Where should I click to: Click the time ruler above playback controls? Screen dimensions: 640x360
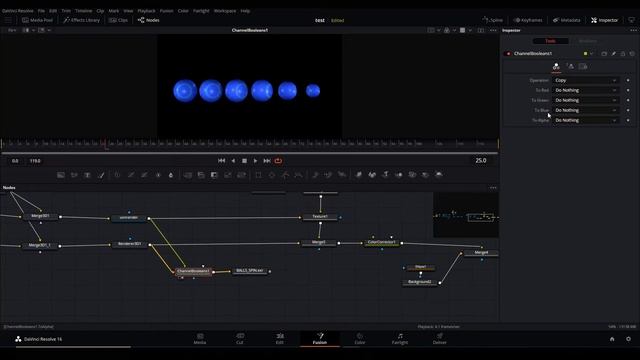pos(250,144)
